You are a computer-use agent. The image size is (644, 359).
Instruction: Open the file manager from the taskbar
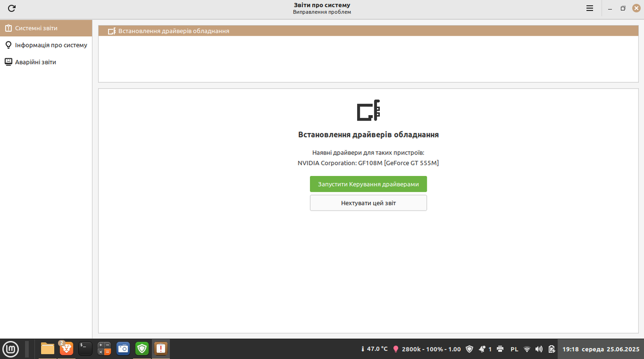tap(47, 348)
